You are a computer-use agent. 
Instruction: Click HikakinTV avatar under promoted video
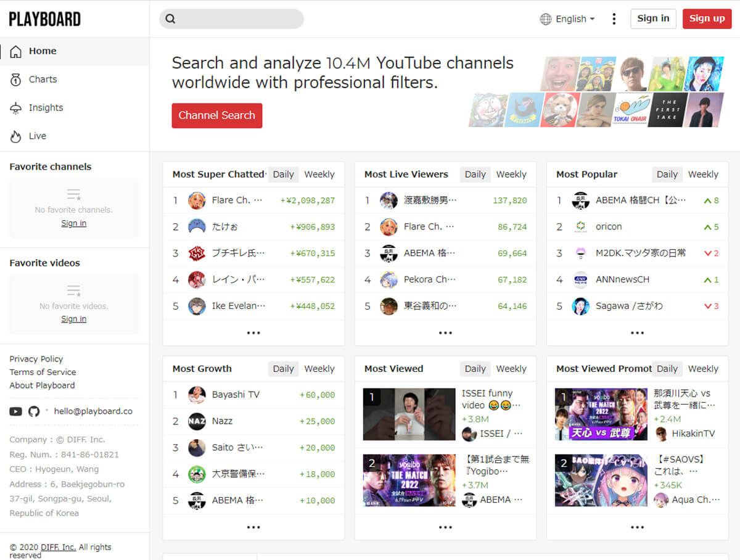pyautogui.click(x=661, y=434)
